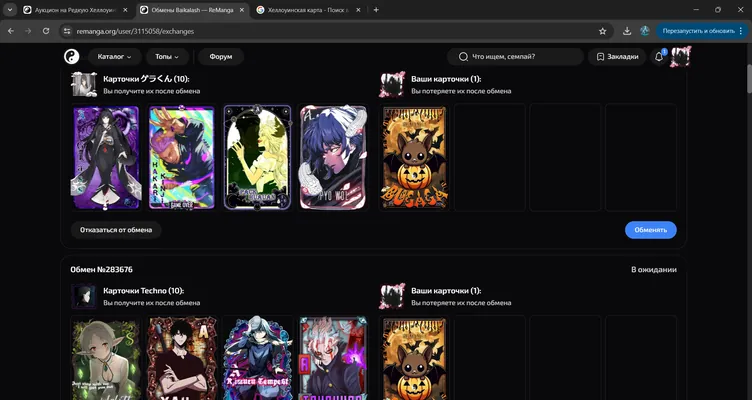
Task: Reload the page with the refresh icon
Action: point(46,31)
